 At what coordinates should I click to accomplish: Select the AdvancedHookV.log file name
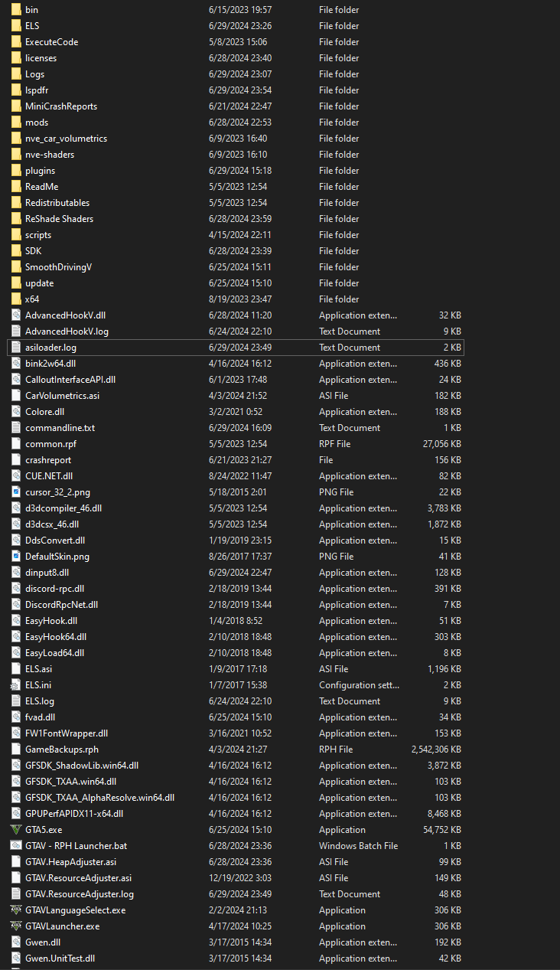click(67, 331)
